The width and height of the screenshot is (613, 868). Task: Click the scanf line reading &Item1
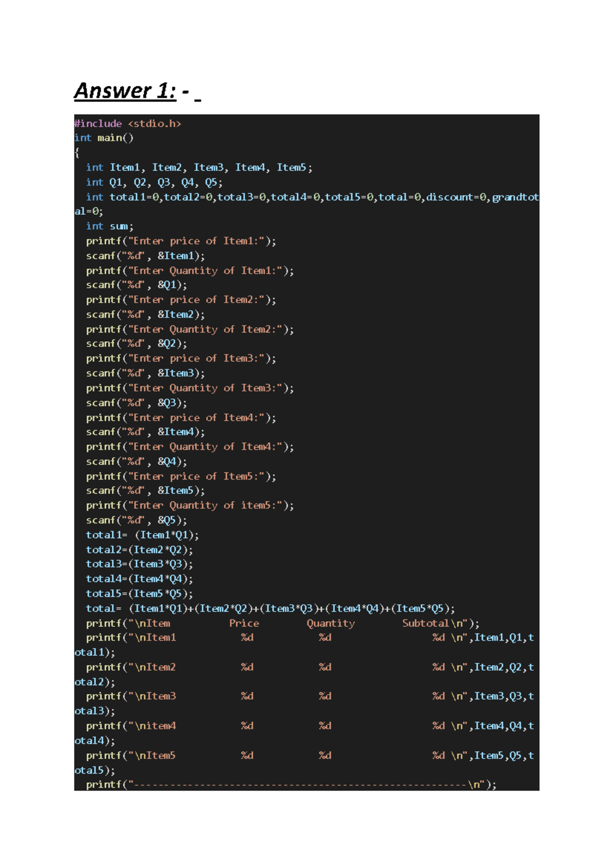coord(145,256)
